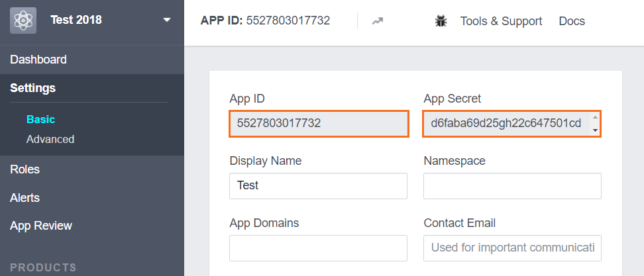Click the App Secret field's down arrow
Image resolution: width=644 pixels, height=276 pixels.
point(595,130)
